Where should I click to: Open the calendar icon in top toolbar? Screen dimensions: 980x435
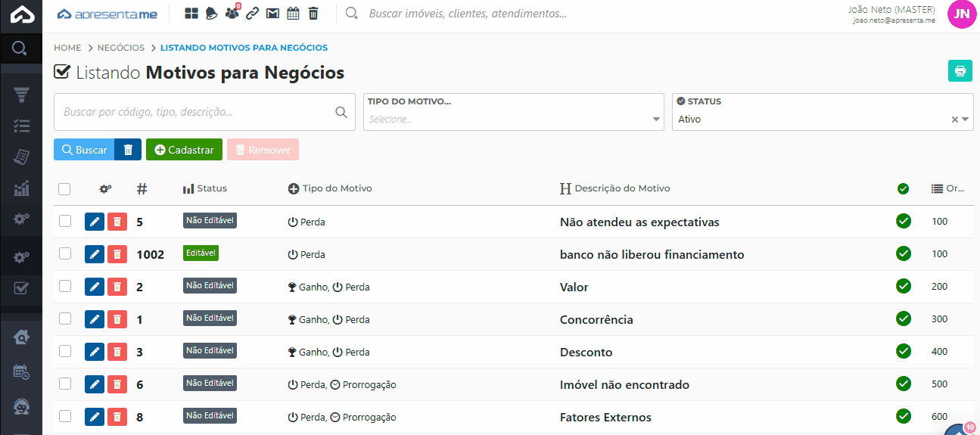coord(293,14)
